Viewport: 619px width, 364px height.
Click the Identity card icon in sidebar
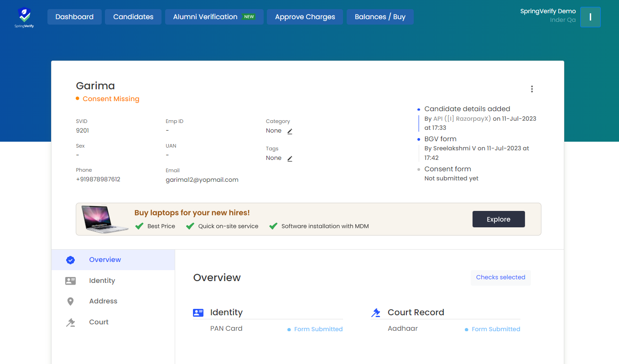(x=70, y=281)
